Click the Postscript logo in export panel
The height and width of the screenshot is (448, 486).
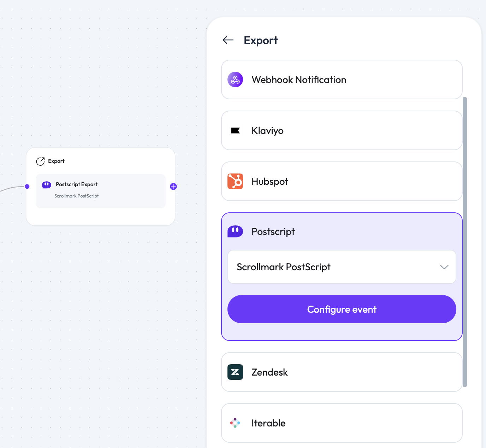point(235,232)
